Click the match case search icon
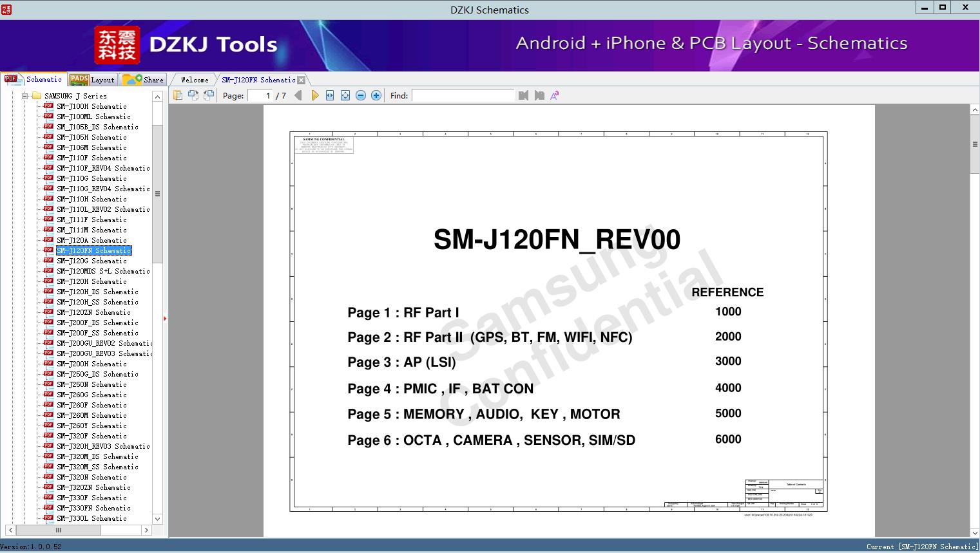The width and height of the screenshot is (980, 553). click(555, 95)
